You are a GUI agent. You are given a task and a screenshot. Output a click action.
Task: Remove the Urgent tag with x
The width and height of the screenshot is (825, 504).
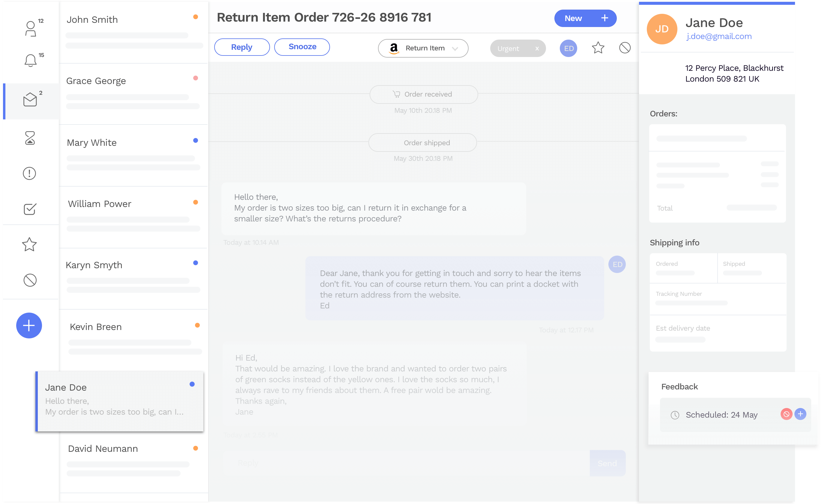click(537, 48)
